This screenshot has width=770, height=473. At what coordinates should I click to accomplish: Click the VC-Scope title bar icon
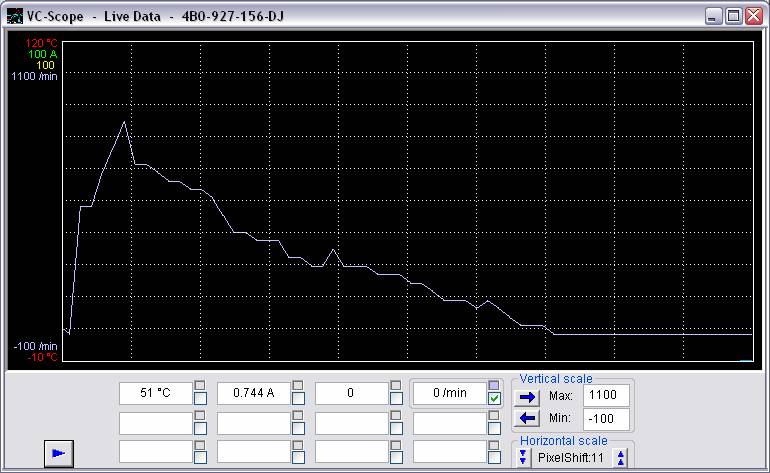14,17
